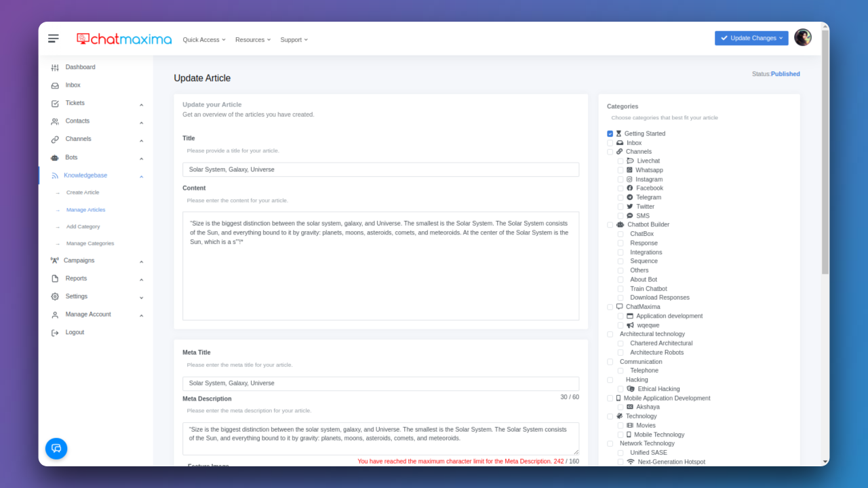The height and width of the screenshot is (488, 868).
Task: Click the Twitter bird category icon
Action: [629, 207]
